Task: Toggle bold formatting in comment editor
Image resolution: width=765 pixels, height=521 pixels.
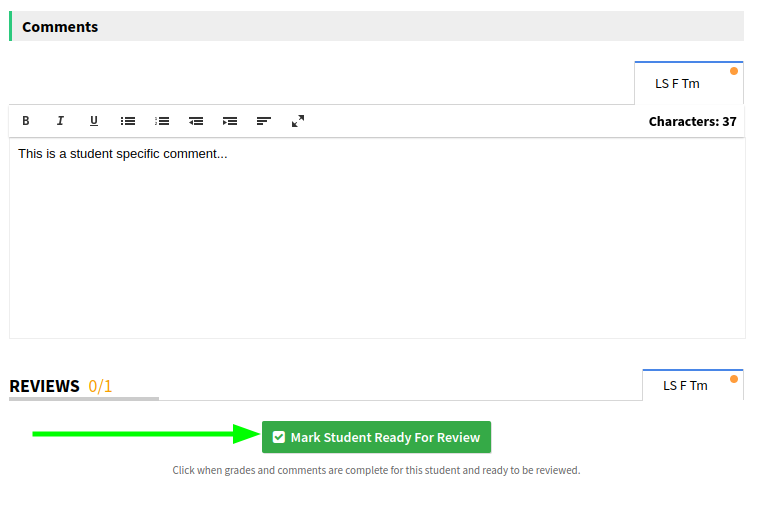Action: pos(26,121)
